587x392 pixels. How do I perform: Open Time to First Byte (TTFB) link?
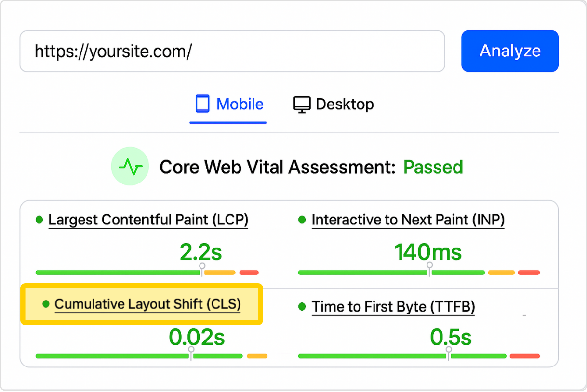[x=393, y=307]
